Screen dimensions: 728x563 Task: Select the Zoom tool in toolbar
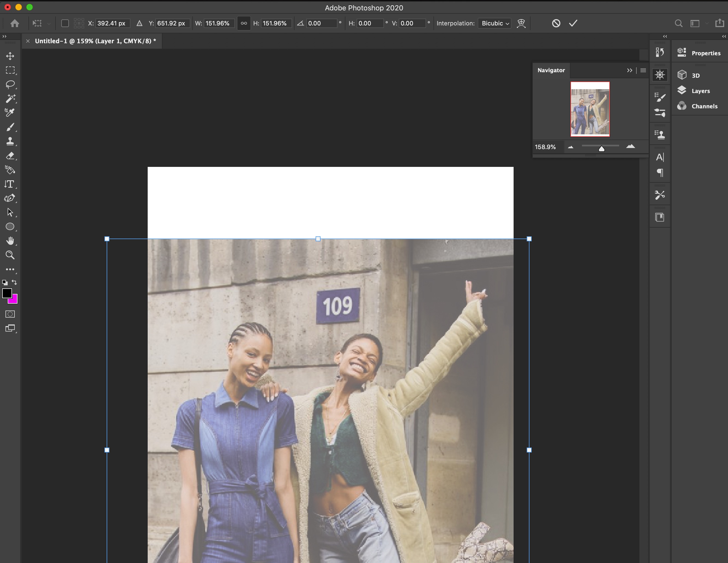click(10, 255)
